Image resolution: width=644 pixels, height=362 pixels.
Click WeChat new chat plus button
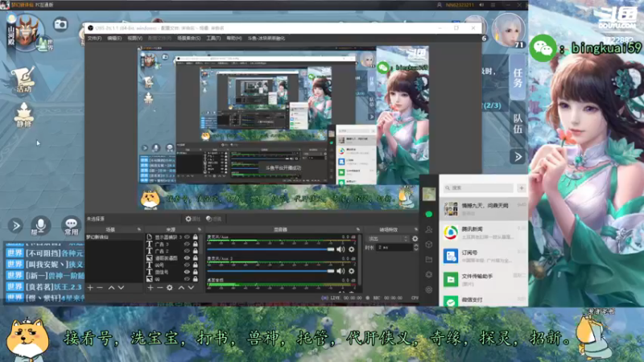(522, 188)
